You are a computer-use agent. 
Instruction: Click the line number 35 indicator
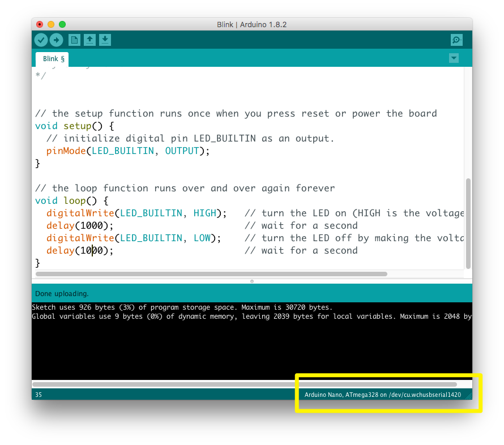pyautogui.click(x=39, y=395)
